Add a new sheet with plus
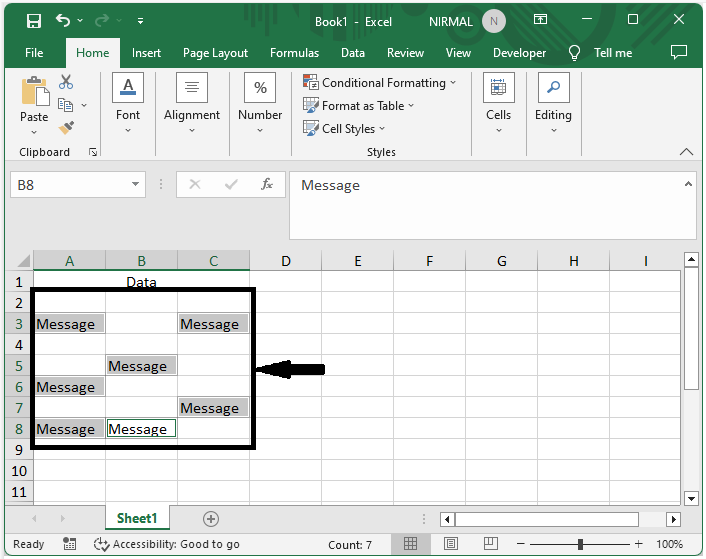This screenshot has width=706, height=559. (211, 518)
